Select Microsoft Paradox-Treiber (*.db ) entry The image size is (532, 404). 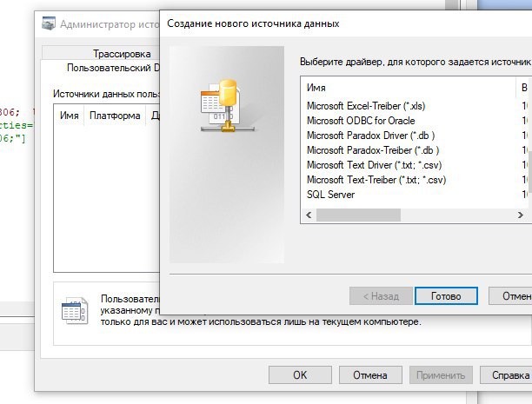(x=373, y=150)
